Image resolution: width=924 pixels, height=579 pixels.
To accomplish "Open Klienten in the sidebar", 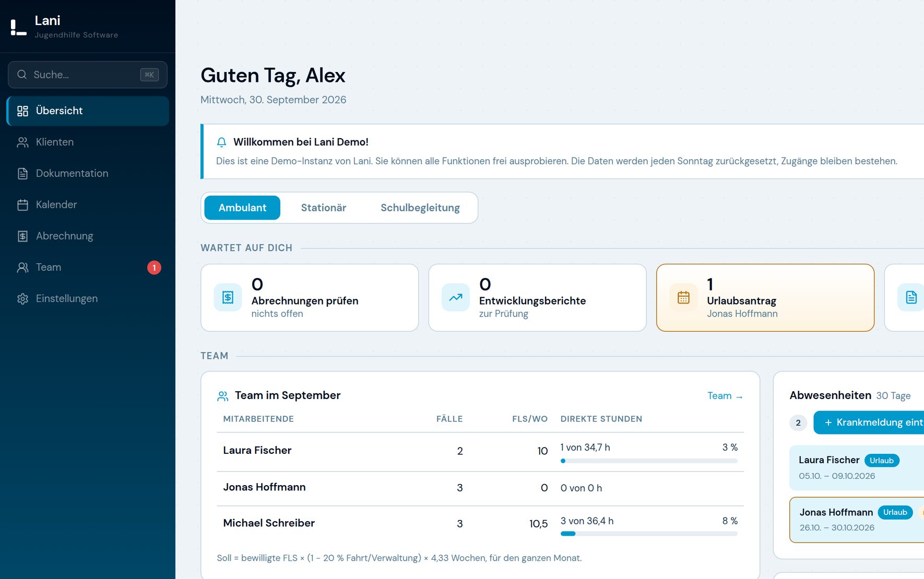I will [88, 142].
